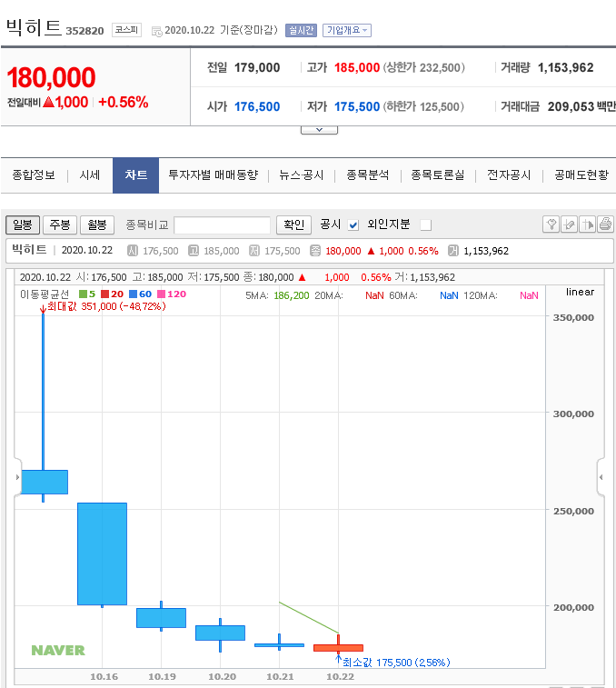Image resolution: width=616 pixels, height=688 pixels.
Task: Collapse the chart's left side panel arrow
Action: point(17,476)
